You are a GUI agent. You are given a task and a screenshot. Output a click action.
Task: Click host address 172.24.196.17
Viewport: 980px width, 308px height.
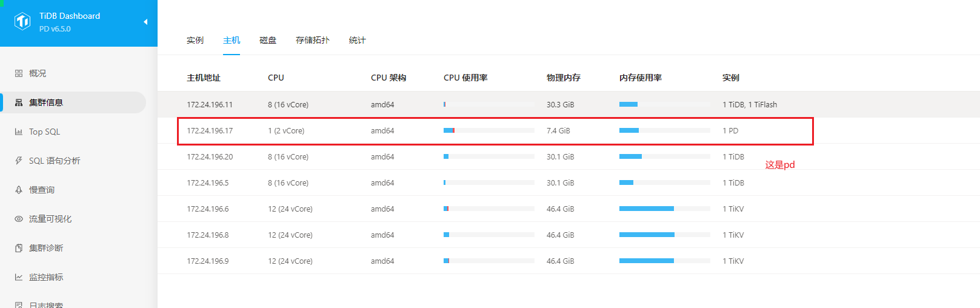point(210,130)
